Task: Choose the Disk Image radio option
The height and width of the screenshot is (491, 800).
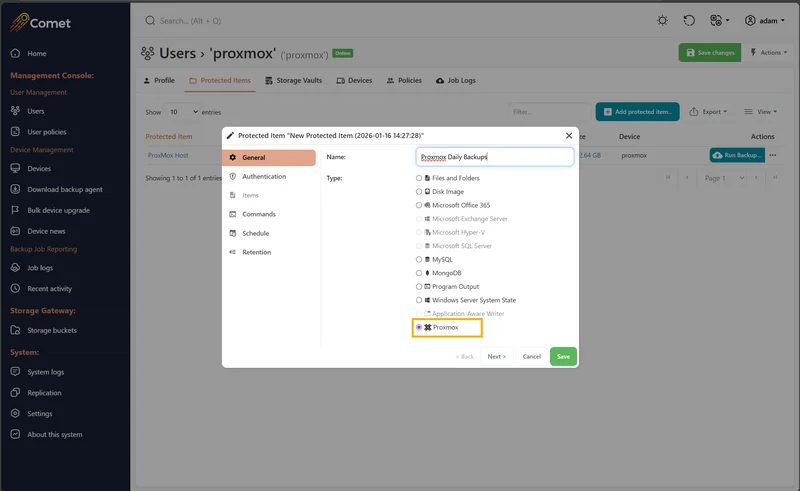Action: pos(419,192)
